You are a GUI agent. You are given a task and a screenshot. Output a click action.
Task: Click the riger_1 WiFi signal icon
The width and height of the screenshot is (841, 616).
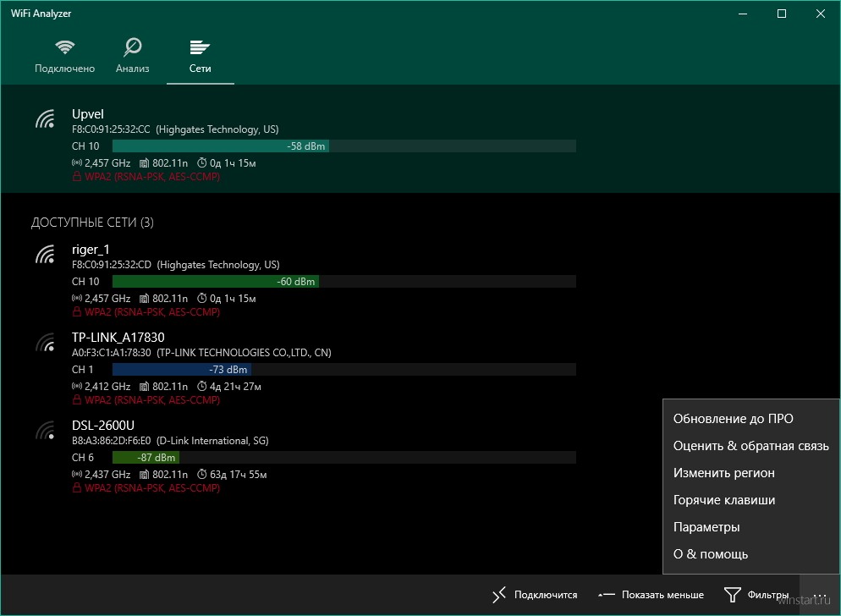pos(46,254)
